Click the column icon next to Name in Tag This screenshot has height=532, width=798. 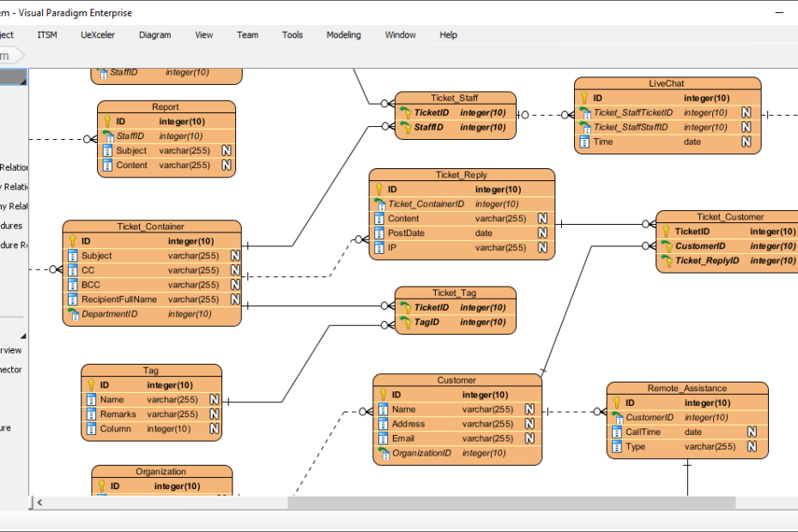(x=91, y=399)
